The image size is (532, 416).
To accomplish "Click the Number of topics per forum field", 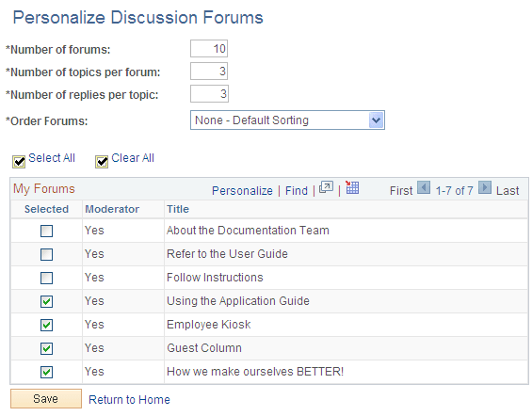I will [x=209, y=72].
